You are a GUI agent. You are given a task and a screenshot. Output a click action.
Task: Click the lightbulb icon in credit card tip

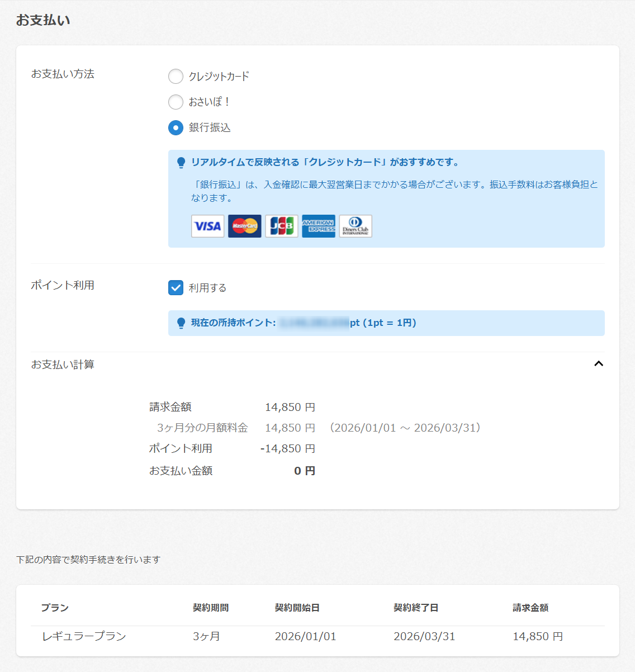click(181, 163)
